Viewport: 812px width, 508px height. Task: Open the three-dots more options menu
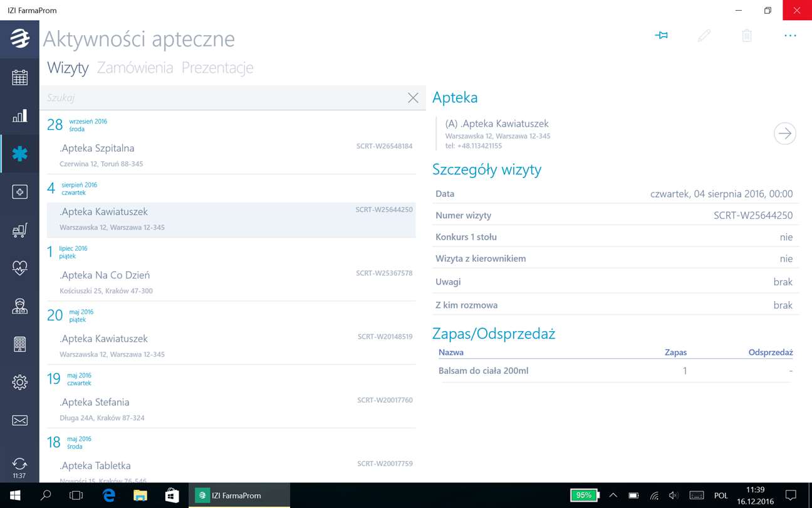(x=790, y=36)
